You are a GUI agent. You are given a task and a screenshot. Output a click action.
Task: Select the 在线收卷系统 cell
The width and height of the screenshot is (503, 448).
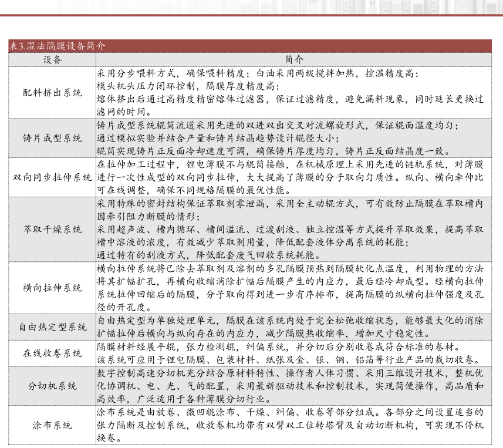pyautogui.click(x=52, y=353)
